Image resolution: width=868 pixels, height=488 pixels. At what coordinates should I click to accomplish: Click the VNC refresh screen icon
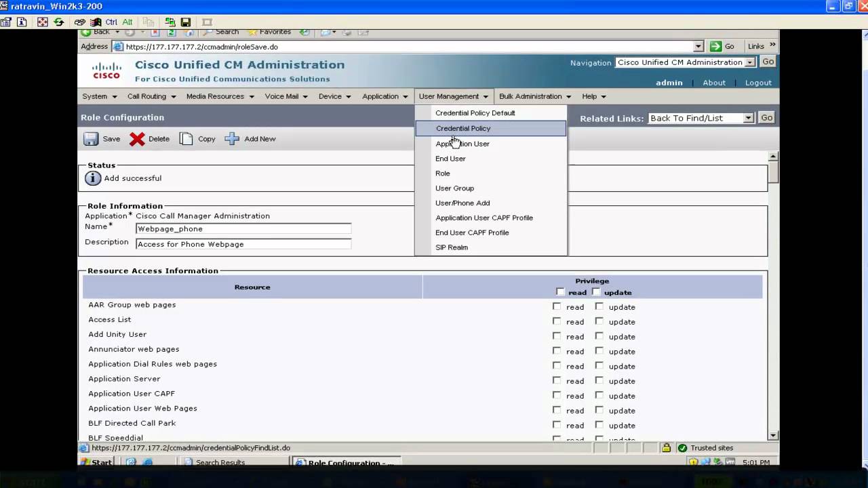tap(59, 22)
